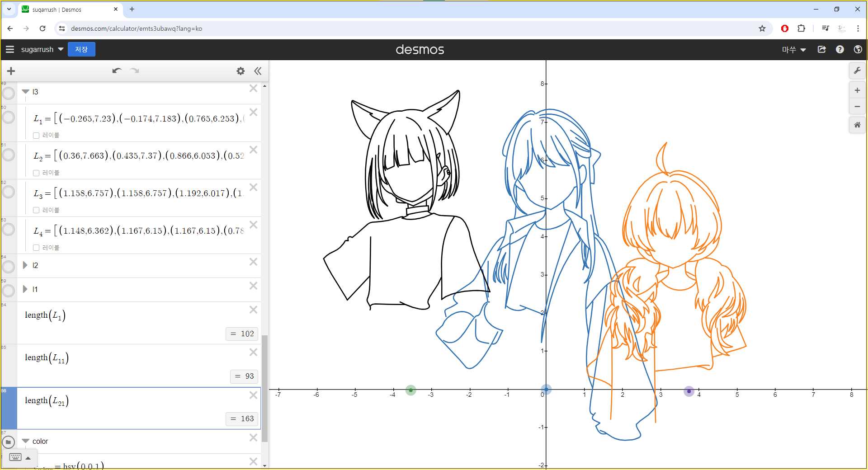
Task: Click the expression list scrollbar thumb
Action: tap(265, 388)
